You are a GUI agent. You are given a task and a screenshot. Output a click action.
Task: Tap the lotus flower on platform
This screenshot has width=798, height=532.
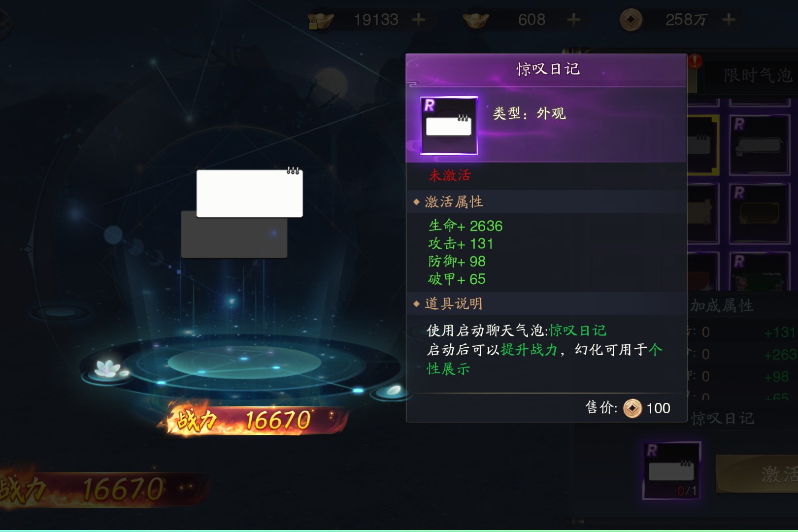(108, 369)
